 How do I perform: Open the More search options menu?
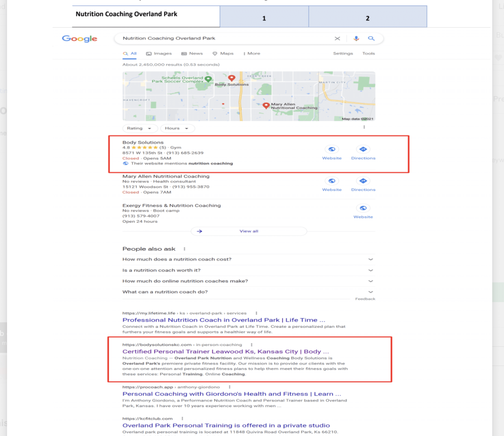tap(252, 54)
